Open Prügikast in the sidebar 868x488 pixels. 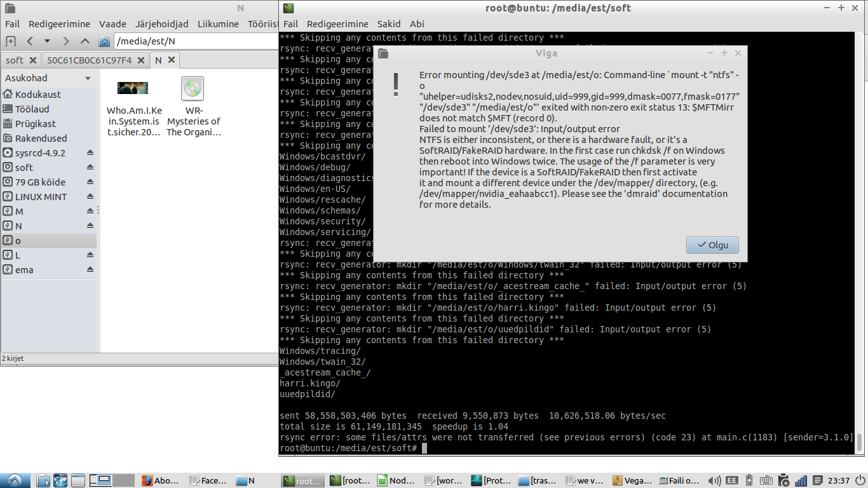[49, 123]
